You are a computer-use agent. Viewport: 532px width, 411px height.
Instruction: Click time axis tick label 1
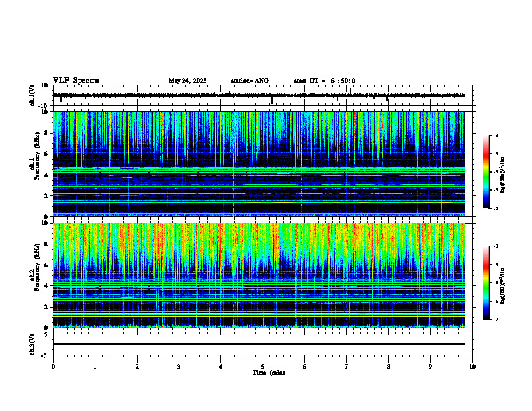(95, 367)
